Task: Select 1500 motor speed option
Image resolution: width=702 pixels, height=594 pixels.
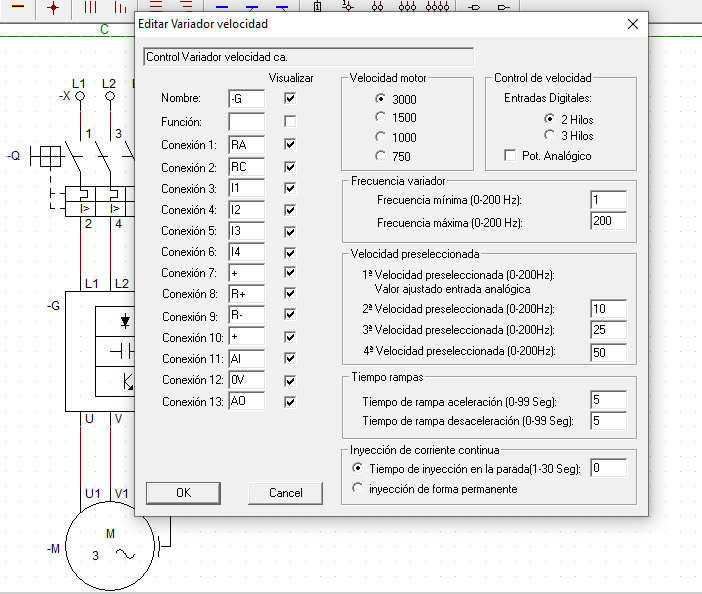Action: point(380,118)
